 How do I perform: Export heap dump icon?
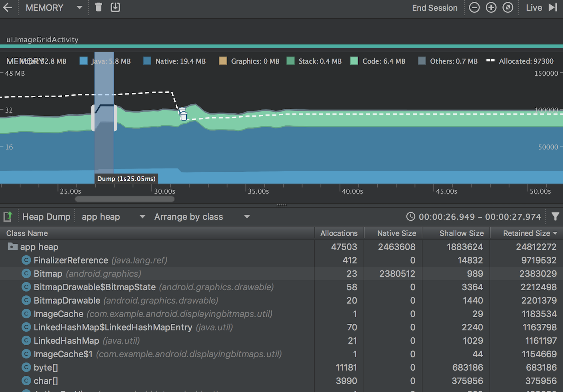[x=8, y=216]
